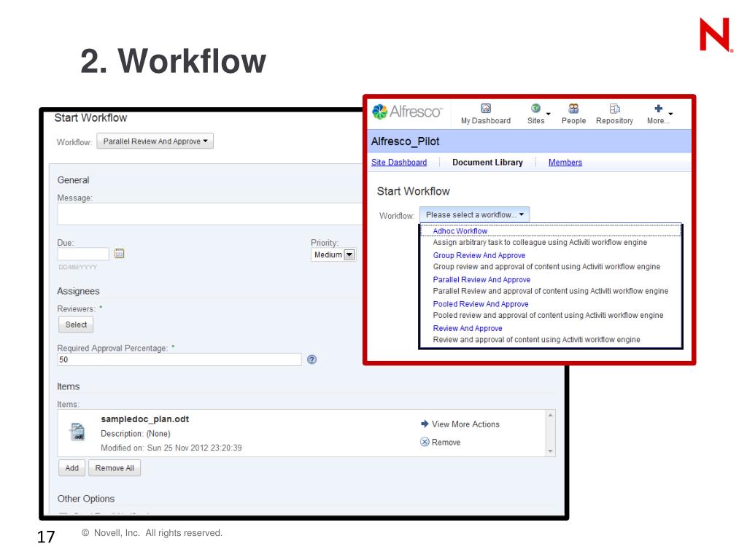Click the Remove All button

(115, 468)
